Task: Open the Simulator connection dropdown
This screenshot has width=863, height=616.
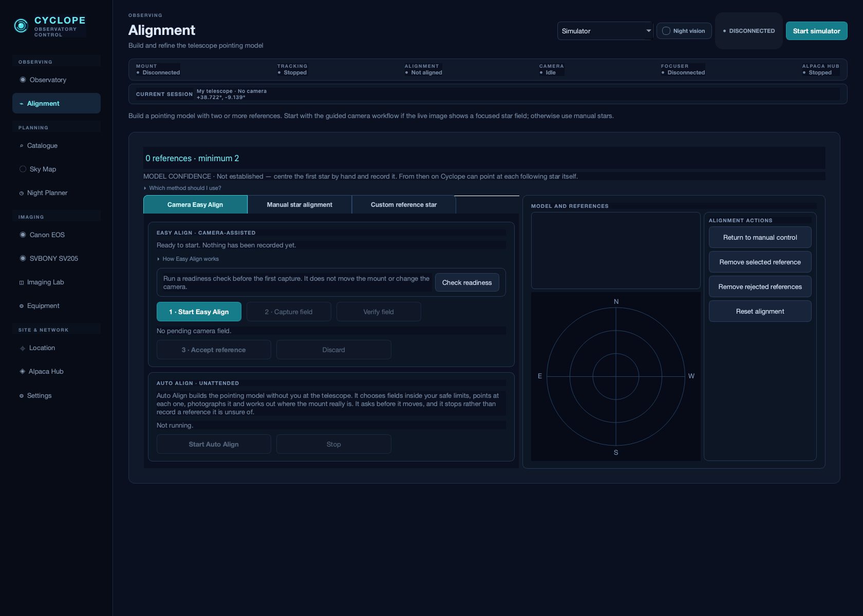Action: point(605,31)
